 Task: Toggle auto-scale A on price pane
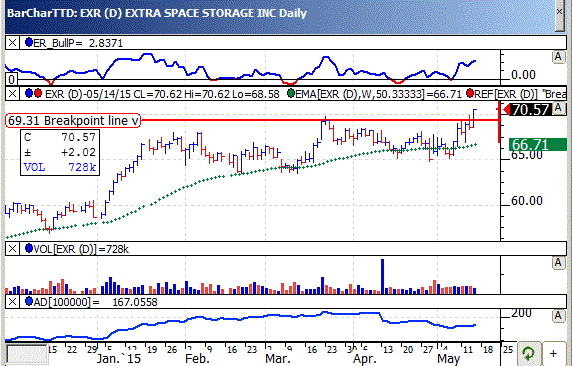click(558, 108)
